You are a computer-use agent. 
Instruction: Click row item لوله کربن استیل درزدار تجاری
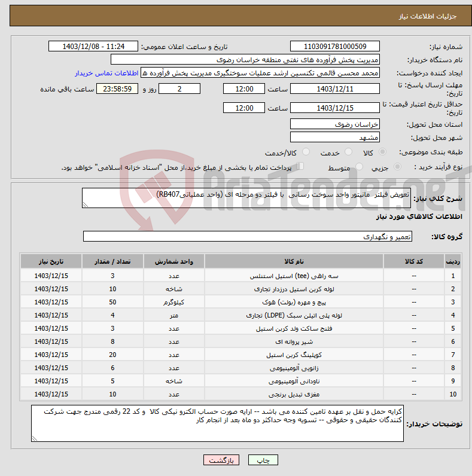(x=294, y=289)
